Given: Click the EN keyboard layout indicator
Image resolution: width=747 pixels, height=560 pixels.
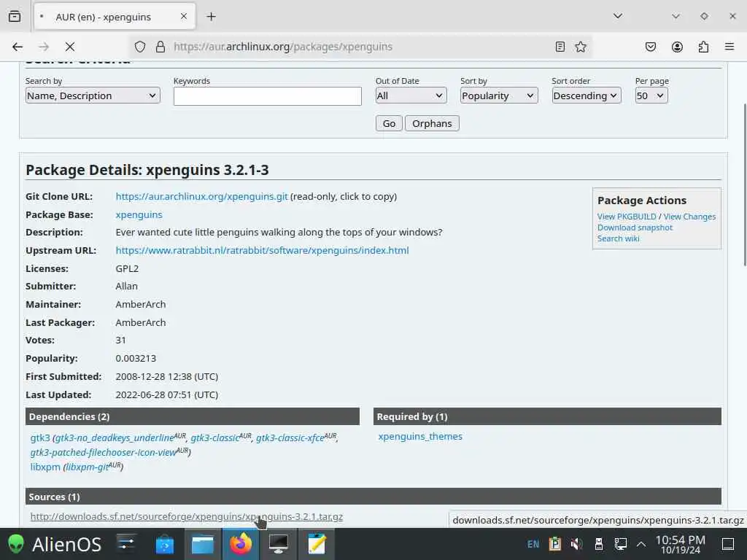Looking at the screenshot, I should (x=533, y=544).
